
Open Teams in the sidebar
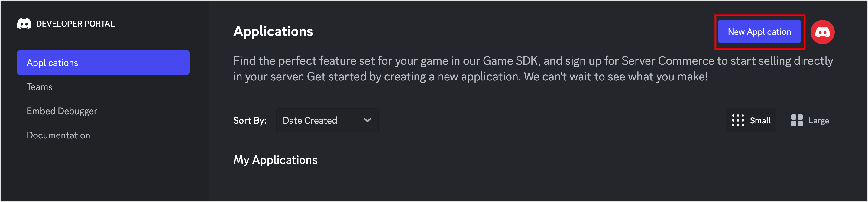39,87
